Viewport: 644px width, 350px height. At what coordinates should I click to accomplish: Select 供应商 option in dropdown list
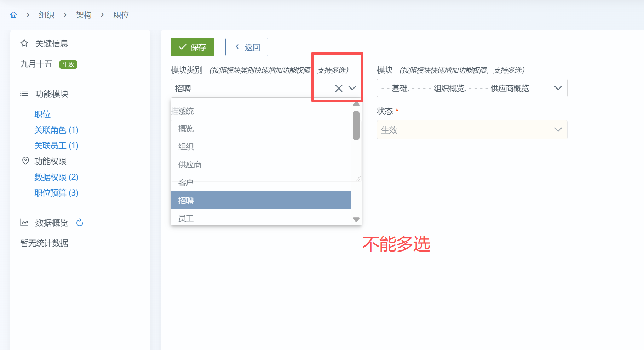click(190, 165)
